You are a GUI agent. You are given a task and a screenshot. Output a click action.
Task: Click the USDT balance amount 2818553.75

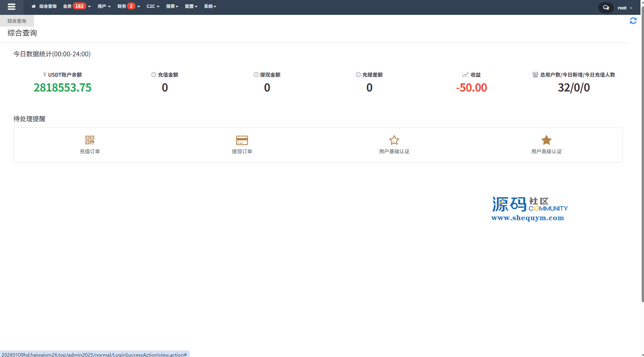[62, 88]
